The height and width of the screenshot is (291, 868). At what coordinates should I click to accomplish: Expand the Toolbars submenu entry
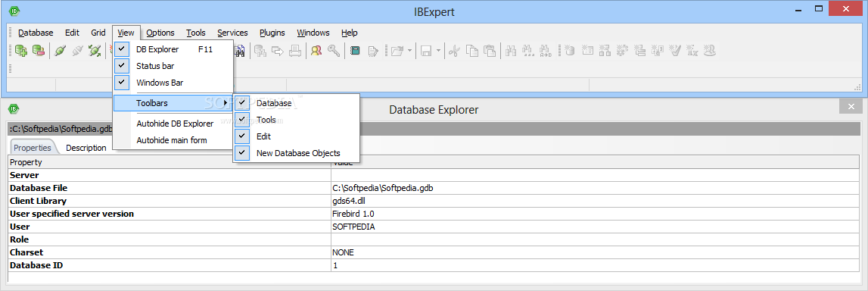tap(173, 103)
